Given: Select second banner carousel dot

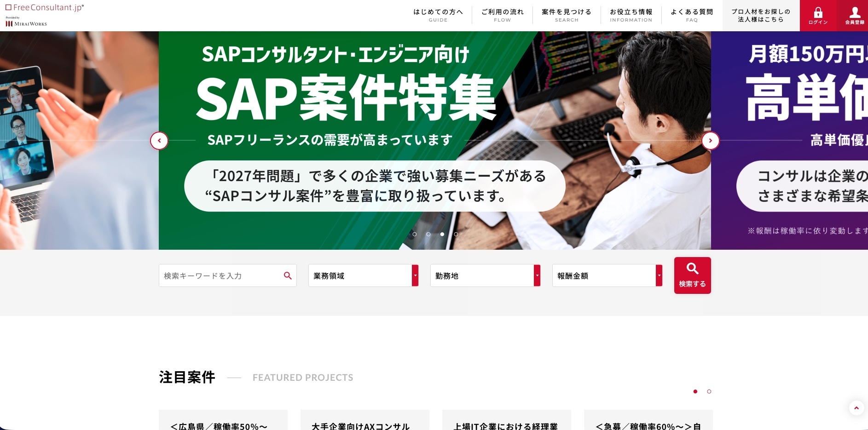Looking at the screenshot, I should [x=428, y=234].
